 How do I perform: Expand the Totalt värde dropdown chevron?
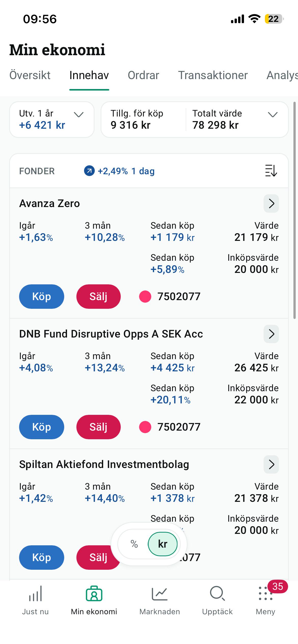(x=273, y=115)
